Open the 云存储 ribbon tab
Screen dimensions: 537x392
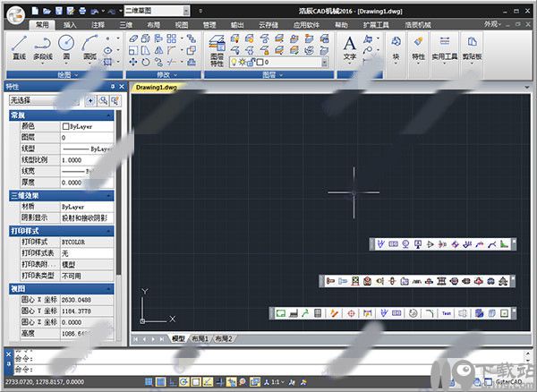pyautogui.click(x=268, y=25)
